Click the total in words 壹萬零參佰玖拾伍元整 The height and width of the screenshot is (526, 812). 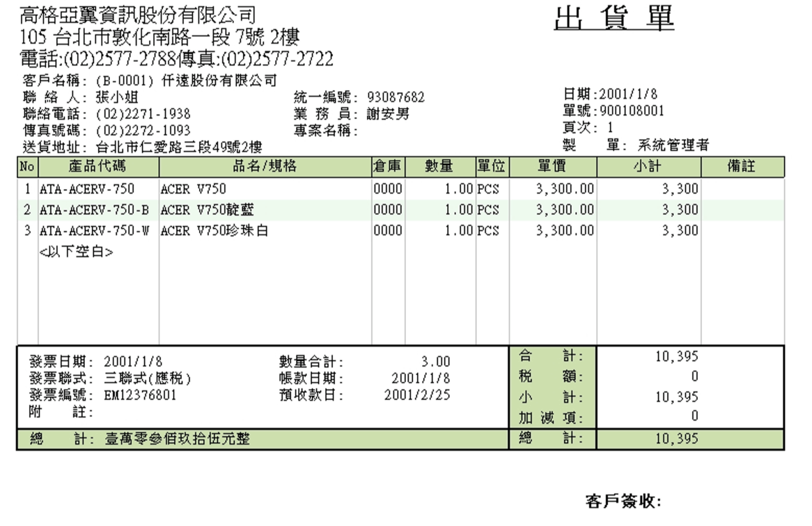[178, 439]
